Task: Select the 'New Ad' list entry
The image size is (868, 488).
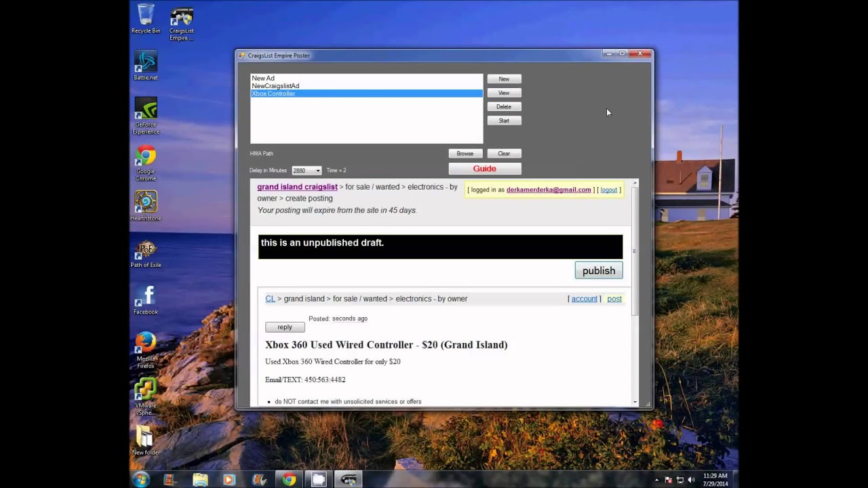Action: (366, 79)
